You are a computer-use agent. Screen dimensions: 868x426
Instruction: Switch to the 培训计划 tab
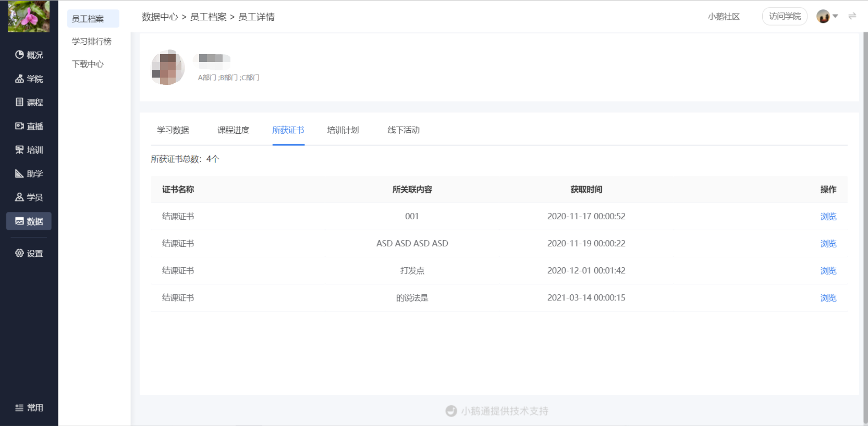point(343,130)
